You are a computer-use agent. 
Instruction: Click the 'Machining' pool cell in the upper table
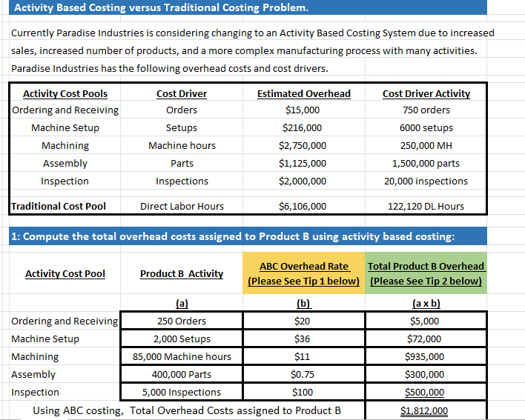65,145
